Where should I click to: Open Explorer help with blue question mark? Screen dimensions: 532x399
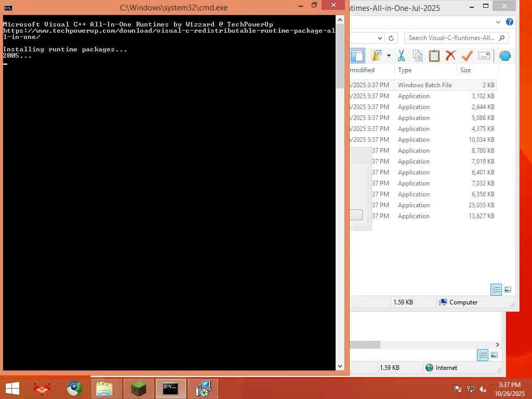(509, 22)
